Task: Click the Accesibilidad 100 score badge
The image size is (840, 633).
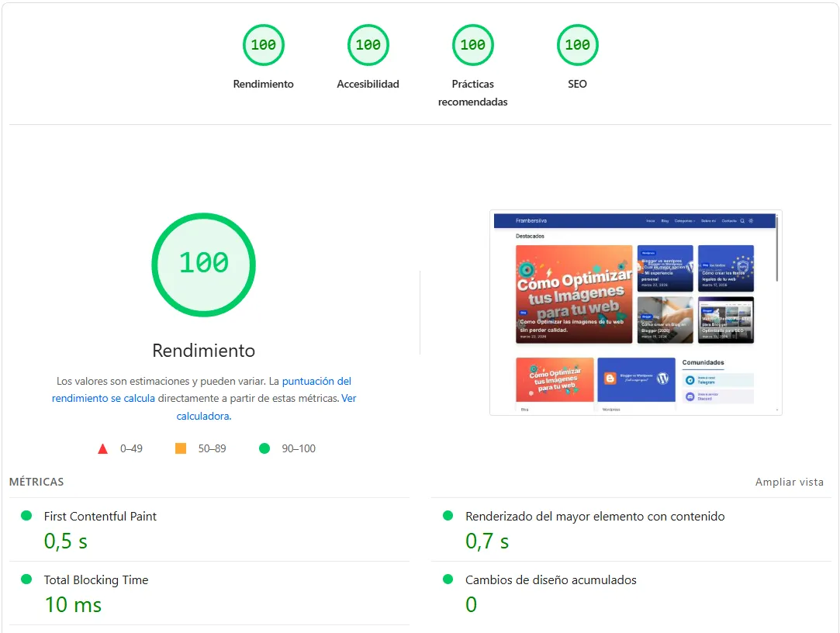Action: pyautogui.click(x=368, y=45)
